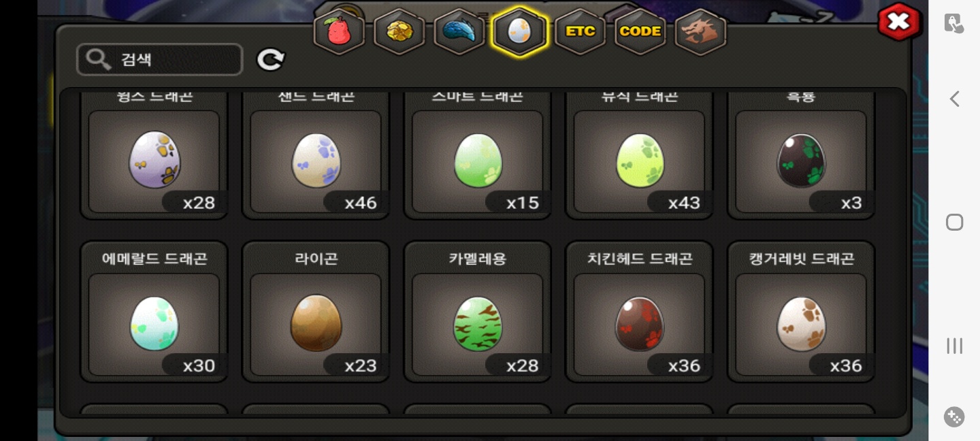This screenshot has height=441, width=980.
Task: Switch to the dragon head tab
Action: (700, 32)
